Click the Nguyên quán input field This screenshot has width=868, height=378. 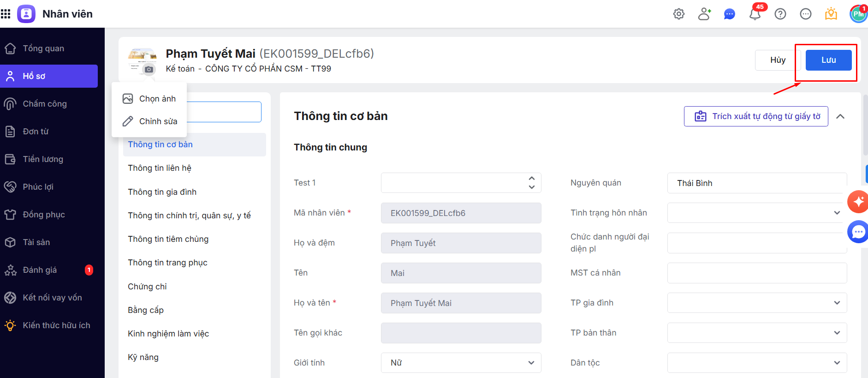[757, 183]
